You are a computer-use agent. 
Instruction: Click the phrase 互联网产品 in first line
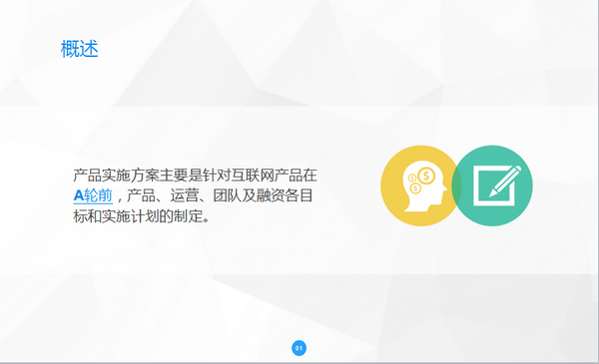tap(268, 176)
